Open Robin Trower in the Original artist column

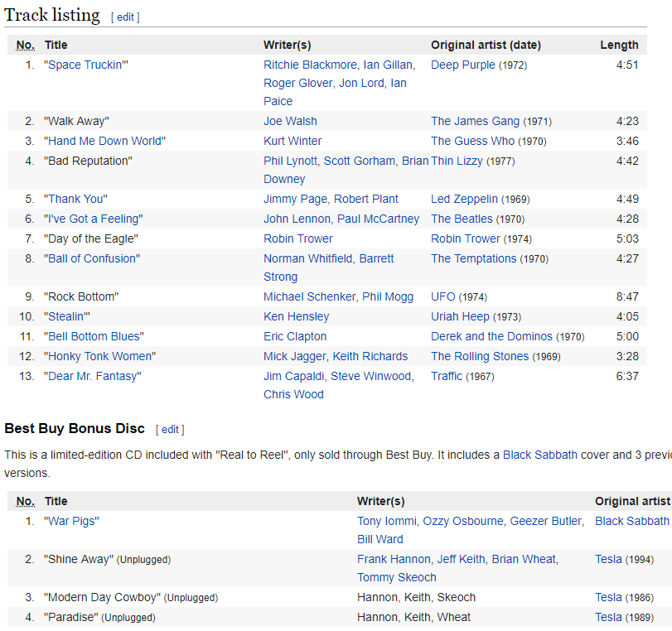click(x=466, y=238)
